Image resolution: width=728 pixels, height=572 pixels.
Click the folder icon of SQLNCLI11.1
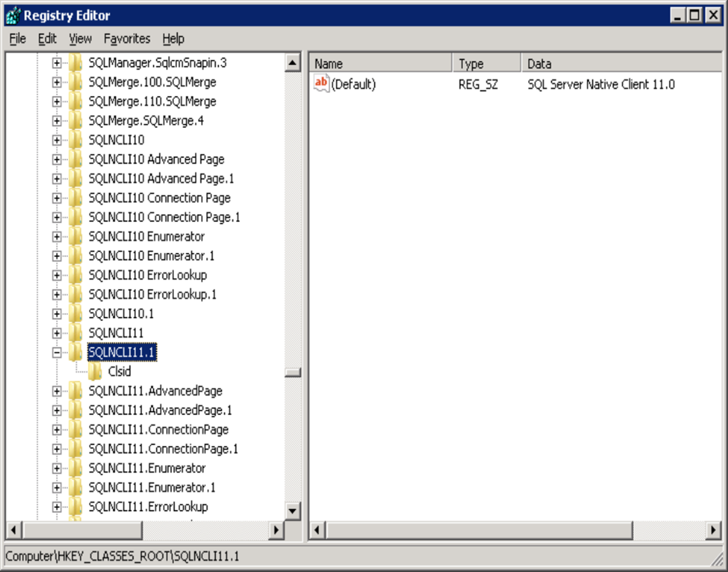(x=75, y=352)
